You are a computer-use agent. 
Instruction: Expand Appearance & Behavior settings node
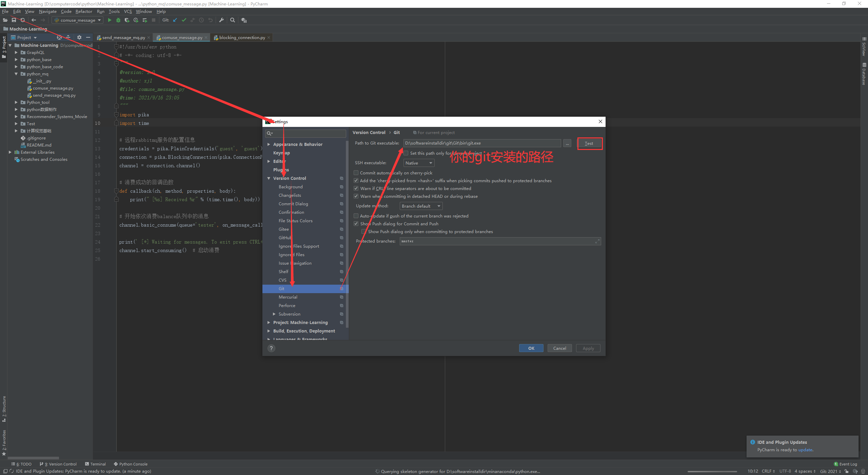(x=269, y=144)
